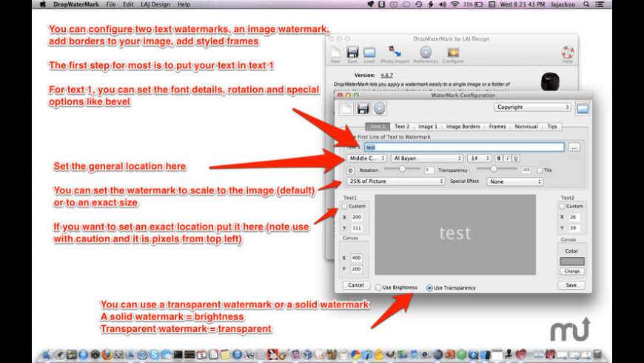Open font size 14 dropdown
The height and width of the screenshot is (363, 644).
coord(480,159)
